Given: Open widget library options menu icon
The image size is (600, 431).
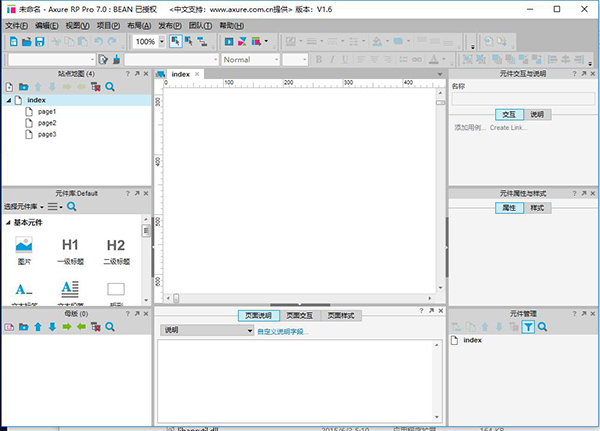Looking at the screenshot, I should click(x=55, y=207).
